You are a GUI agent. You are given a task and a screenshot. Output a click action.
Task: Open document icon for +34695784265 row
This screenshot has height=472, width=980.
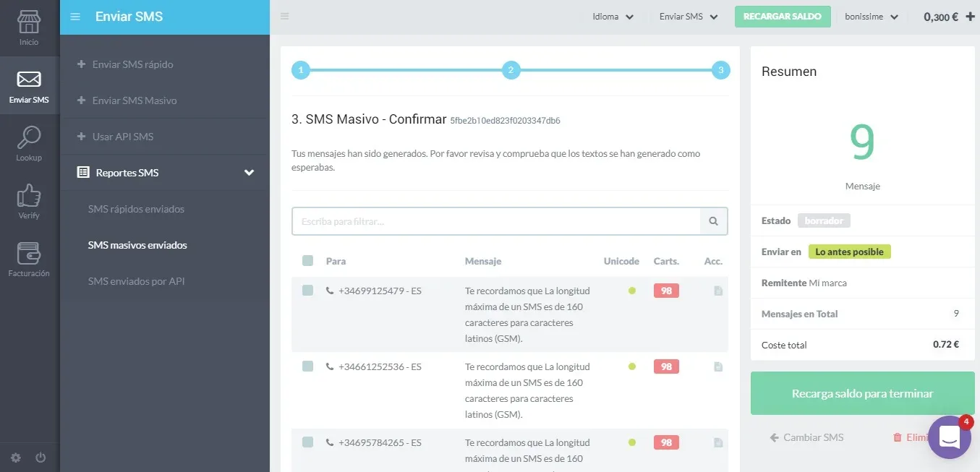[x=718, y=442]
